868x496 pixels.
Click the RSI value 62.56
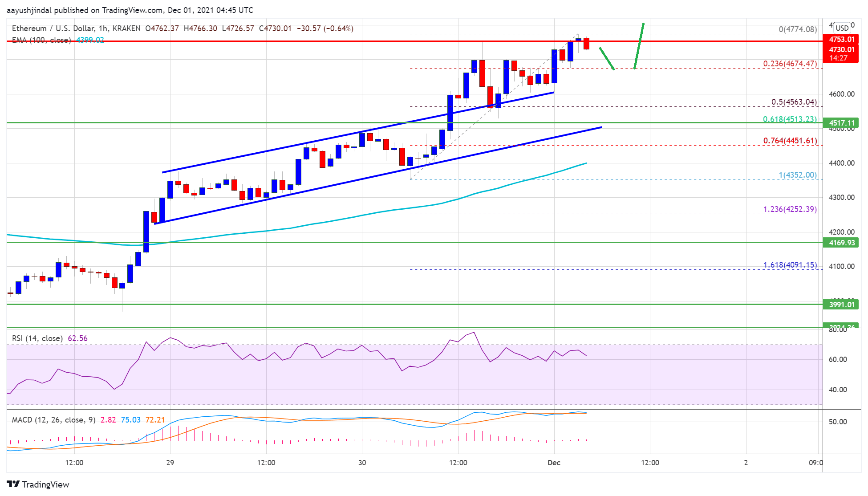(x=77, y=338)
